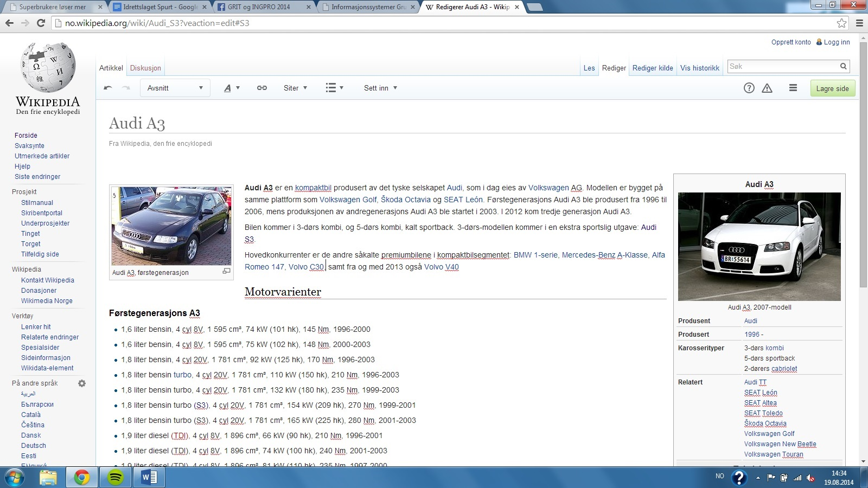The height and width of the screenshot is (488, 868).
Task: Open the Avsnitt paragraph format dropdown
Action: click(x=175, y=88)
